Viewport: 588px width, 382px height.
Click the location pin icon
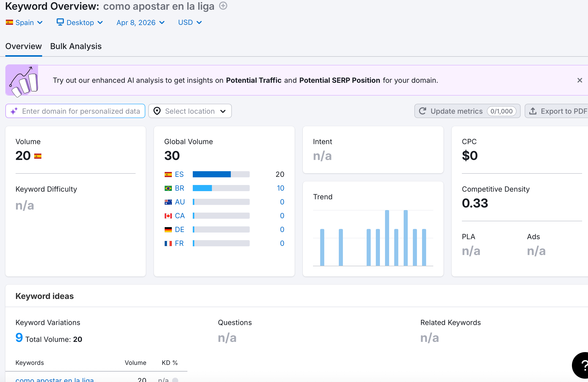coord(157,111)
